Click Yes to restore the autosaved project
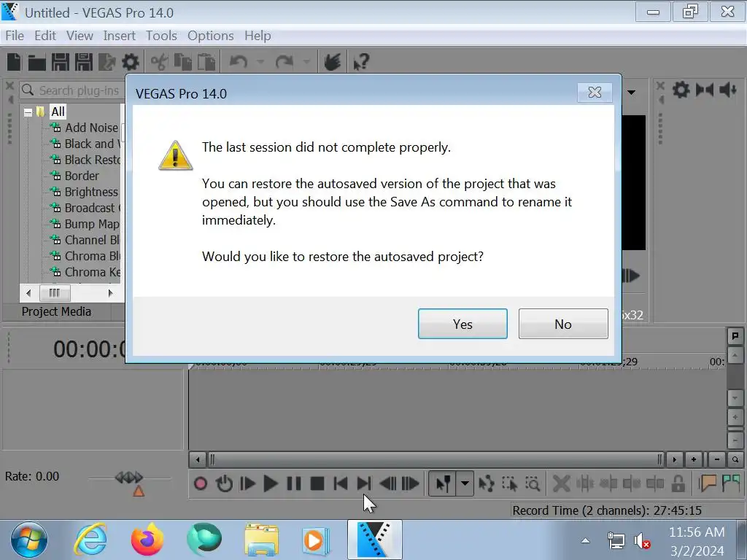Image resolution: width=747 pixels, height=560 pixels. pyautogui.click(x=462, y=324)
